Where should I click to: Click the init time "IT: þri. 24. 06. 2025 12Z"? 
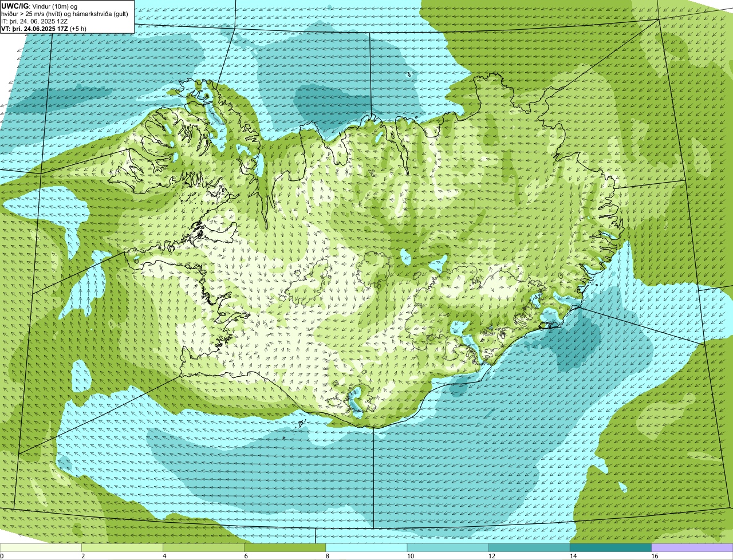click(x=34, y=21)
